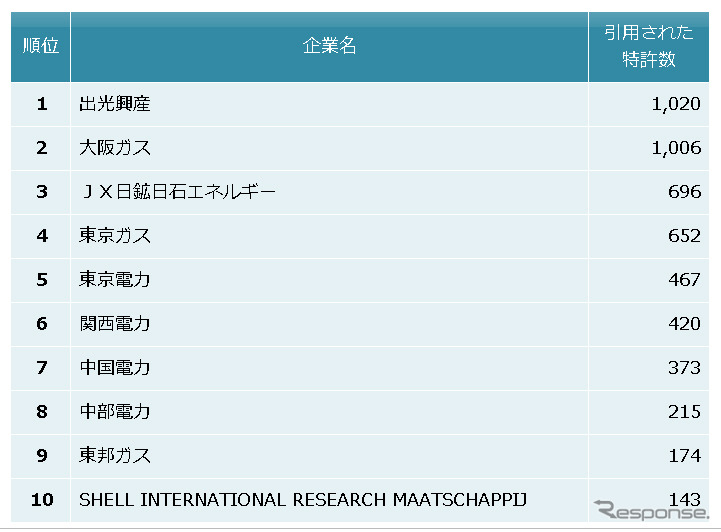Select the company name 関西電力
Image resolution: width=721 pixels, height=532 pixels.
click(x=114, y=324)
